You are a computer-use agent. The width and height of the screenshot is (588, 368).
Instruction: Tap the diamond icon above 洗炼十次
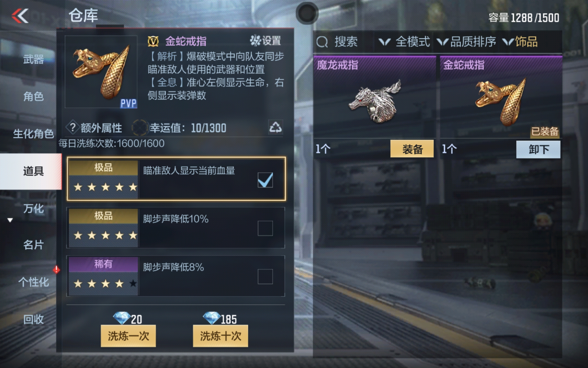click(211, 318)
